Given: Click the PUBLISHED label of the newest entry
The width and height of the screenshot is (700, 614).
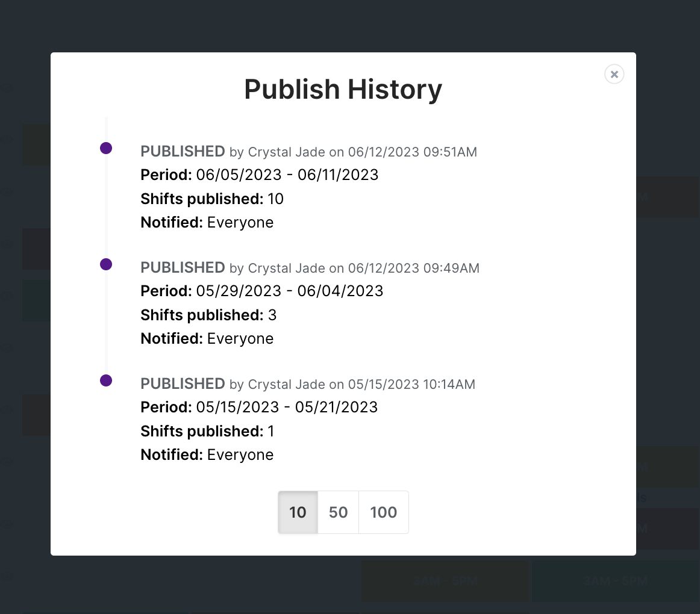Looking at the screenshot, I should click(x=182, y=152).
